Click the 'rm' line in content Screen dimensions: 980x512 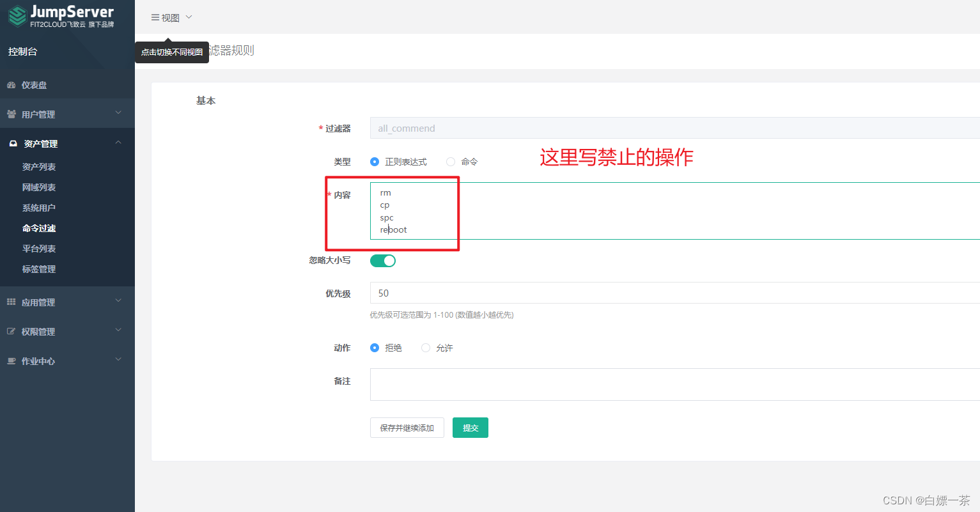click(x=385, y=193)
